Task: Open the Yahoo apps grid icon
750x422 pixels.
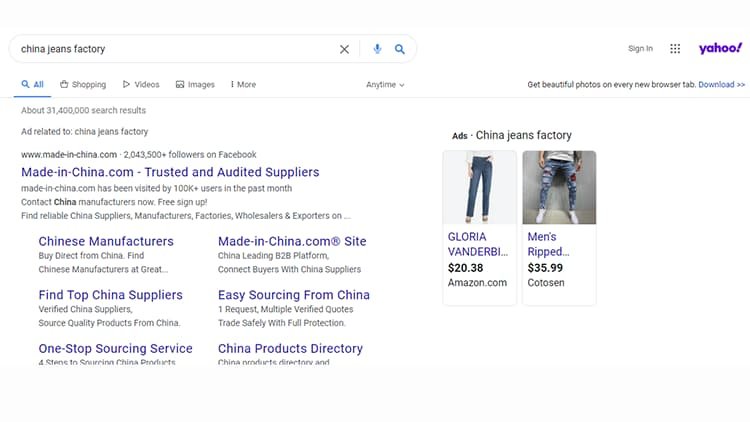Action: coord(675,48)
